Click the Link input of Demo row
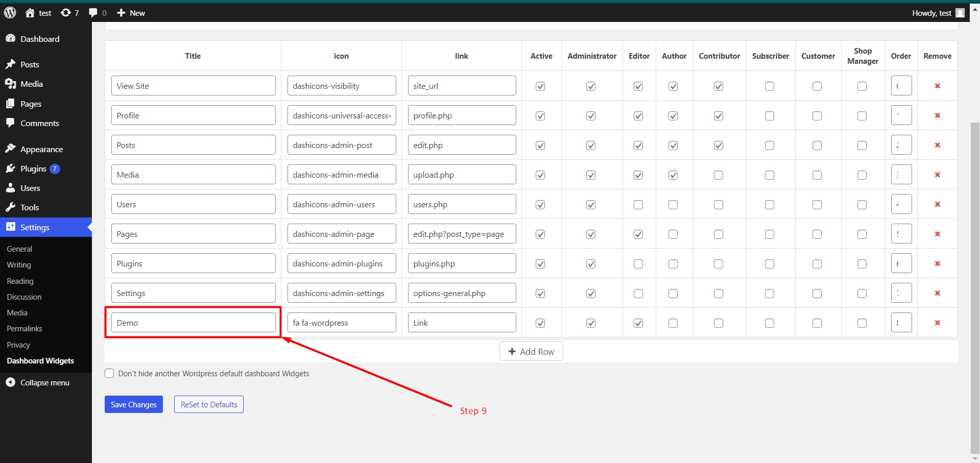 [462, 323]
